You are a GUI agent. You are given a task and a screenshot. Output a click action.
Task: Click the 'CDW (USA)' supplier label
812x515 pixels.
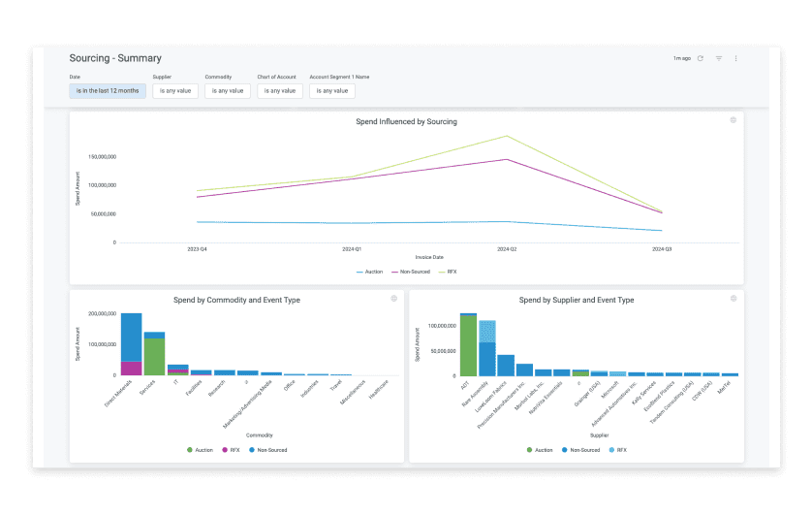pyautogui.click(x=703, y=391)
